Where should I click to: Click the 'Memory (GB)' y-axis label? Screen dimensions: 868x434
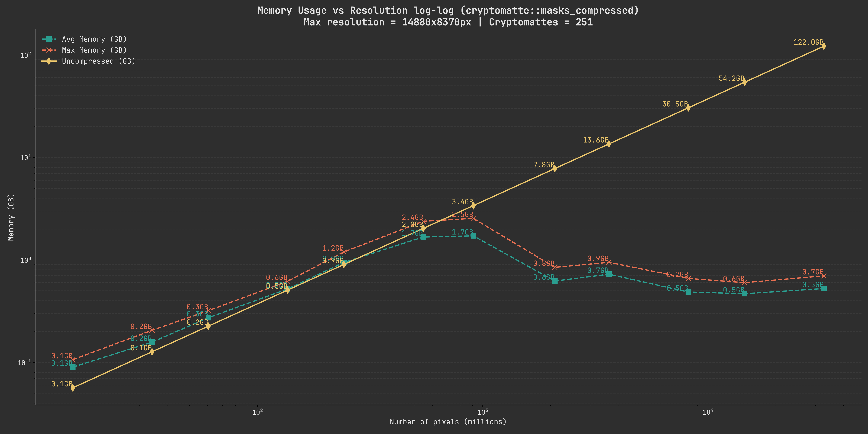click(11, 217)
